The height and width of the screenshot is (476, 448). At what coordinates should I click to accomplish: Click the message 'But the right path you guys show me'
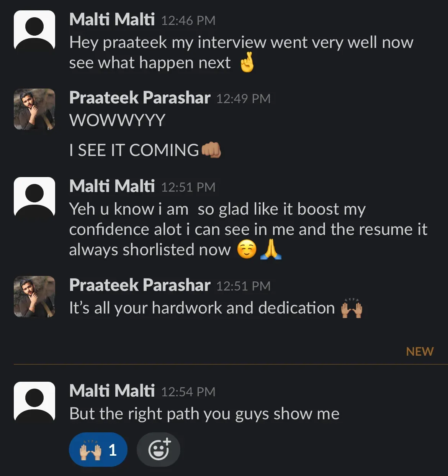[204, 414]
